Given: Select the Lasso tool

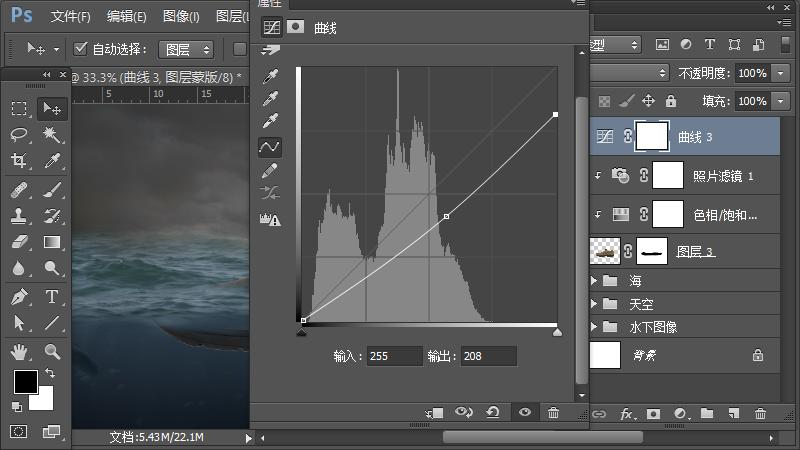Looking at the screenshot, I should pyautogui.click(x=19, y=134).
